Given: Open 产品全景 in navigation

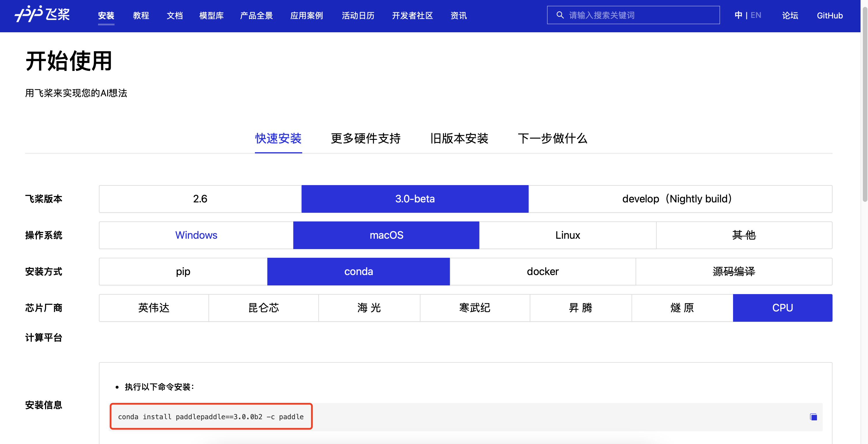Looking at the screenshot, I should 256,16.
